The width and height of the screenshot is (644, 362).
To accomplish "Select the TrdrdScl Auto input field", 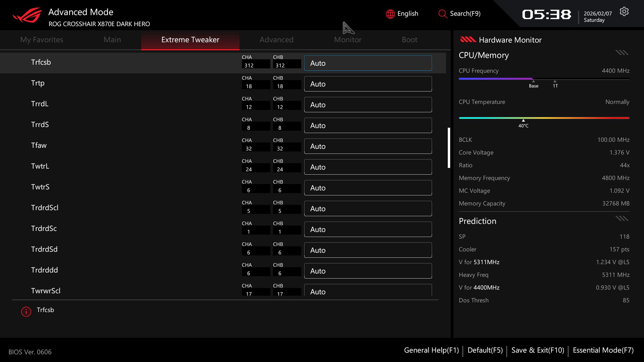I will (368, 208).
